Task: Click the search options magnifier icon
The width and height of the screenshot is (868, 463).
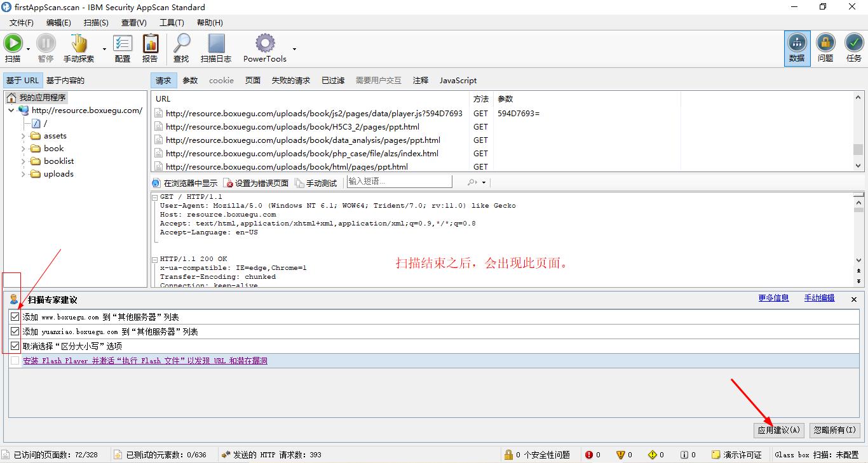Action: click(472, 182)
